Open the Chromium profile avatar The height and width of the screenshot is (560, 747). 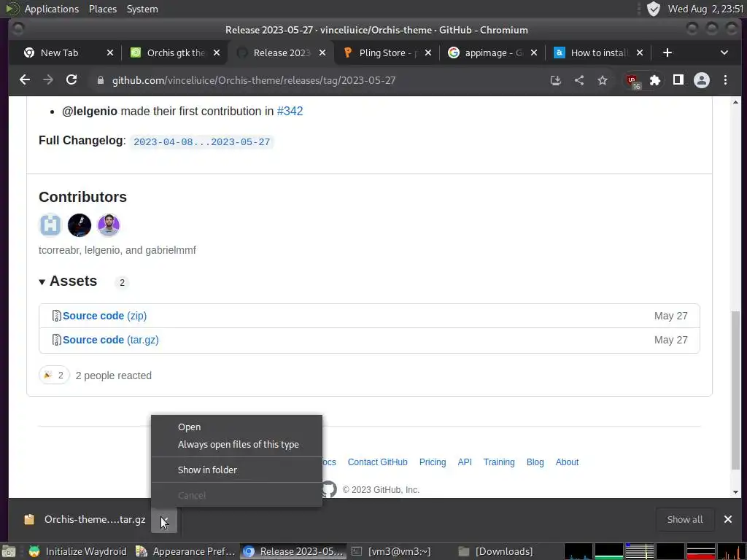702,80
